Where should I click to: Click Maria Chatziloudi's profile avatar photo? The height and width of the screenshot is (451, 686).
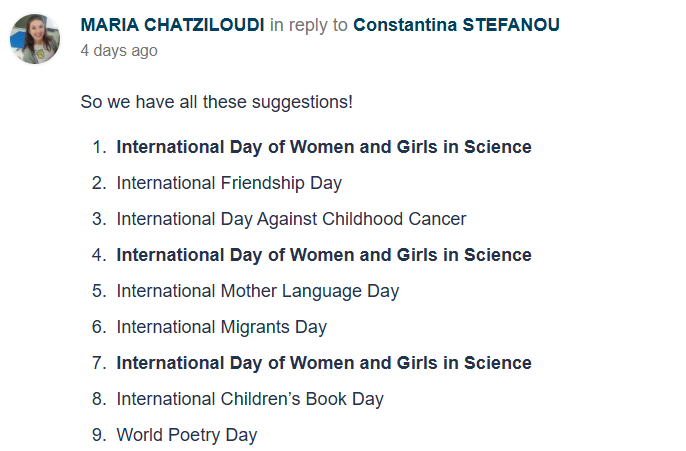[35, 38]
